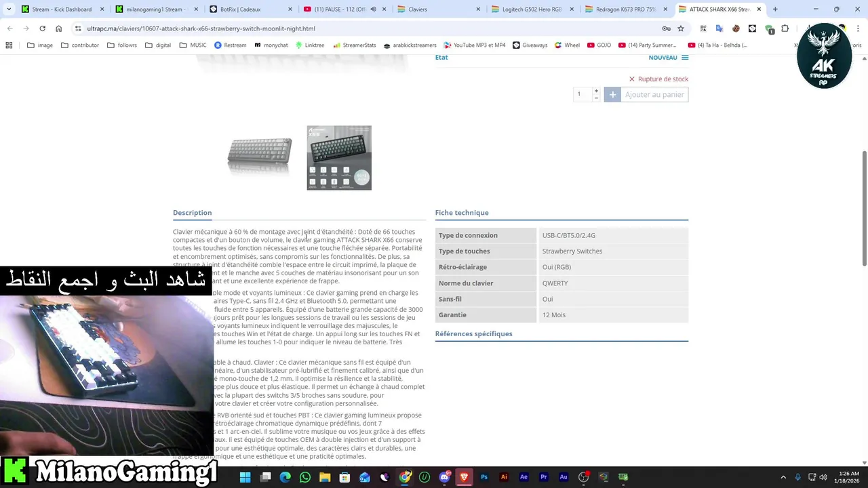Open a new browser tab
868x488 pixels.
(775, 9)
